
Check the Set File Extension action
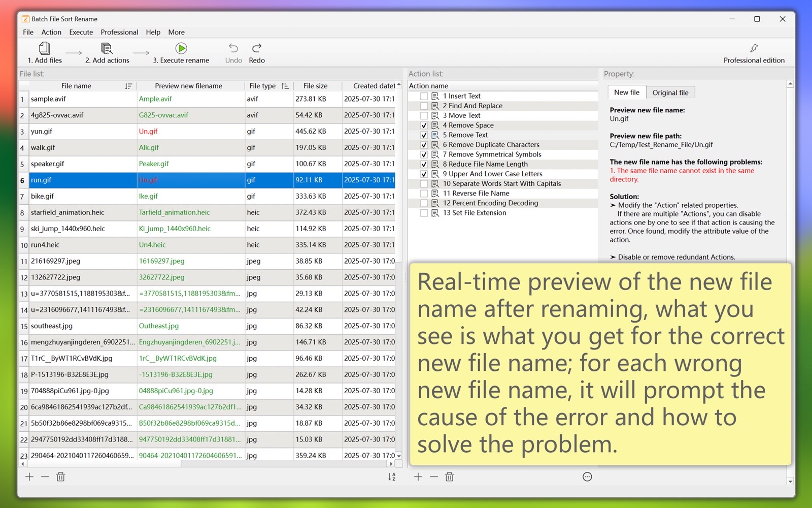pos(424,213)
